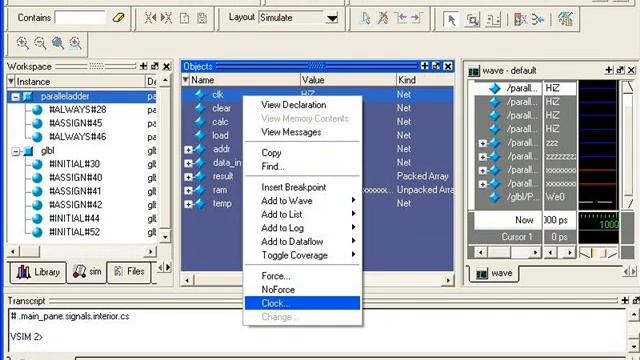Image resolution: width=640 pixels, height=360 pixels.
Task: Collapse the paralleladder instance tree node
Action: [16, 97]
